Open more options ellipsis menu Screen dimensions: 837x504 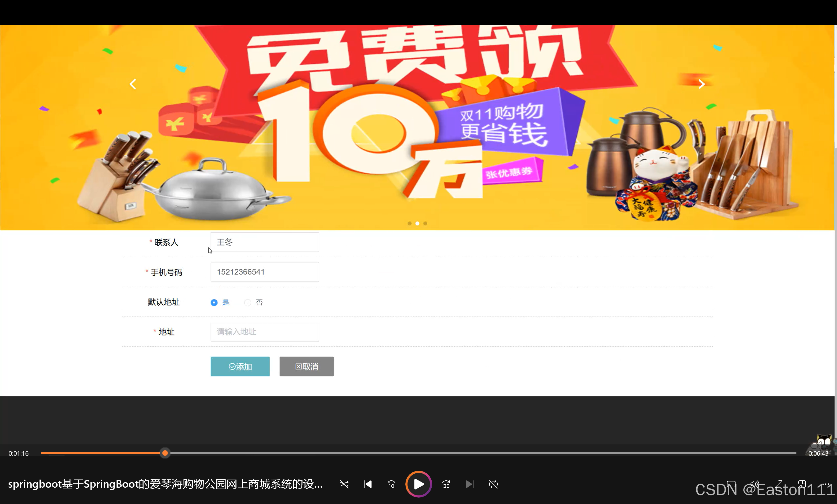tap(825, 484)
